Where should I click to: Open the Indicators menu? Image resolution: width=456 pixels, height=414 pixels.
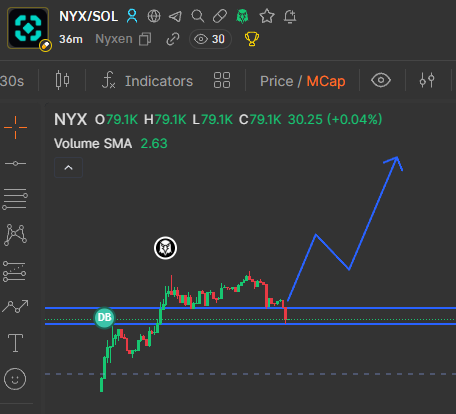(147, 81)
